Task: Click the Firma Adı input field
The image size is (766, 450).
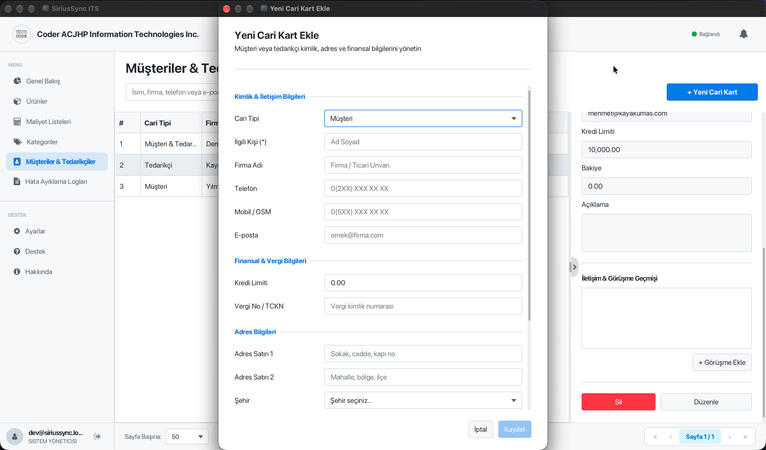Action: point(423,165)
